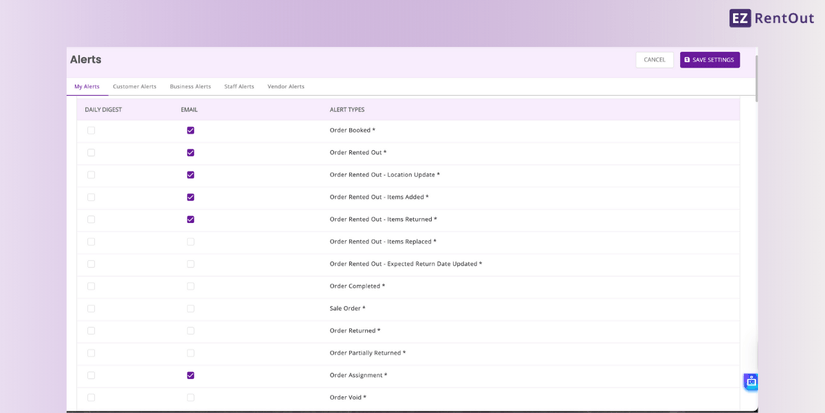The image size is (825, 413).
Task: Check Email box for Sale Order
Action: 191,309
